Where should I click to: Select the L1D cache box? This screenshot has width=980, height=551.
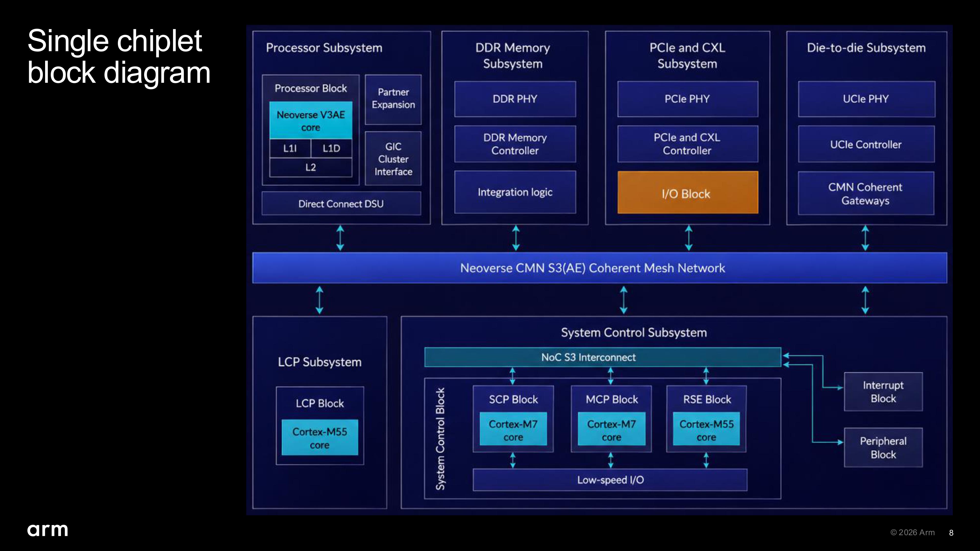(331, 148)
